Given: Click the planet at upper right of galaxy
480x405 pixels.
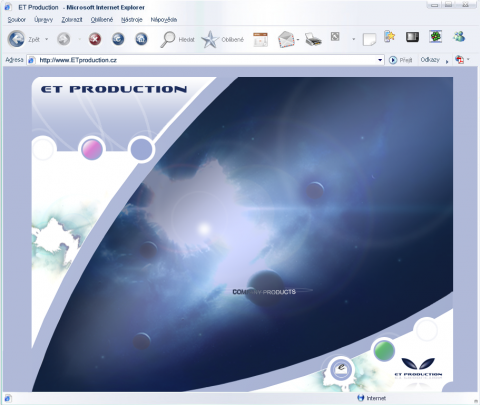Looking at the screenshot, I should (315, 190).
